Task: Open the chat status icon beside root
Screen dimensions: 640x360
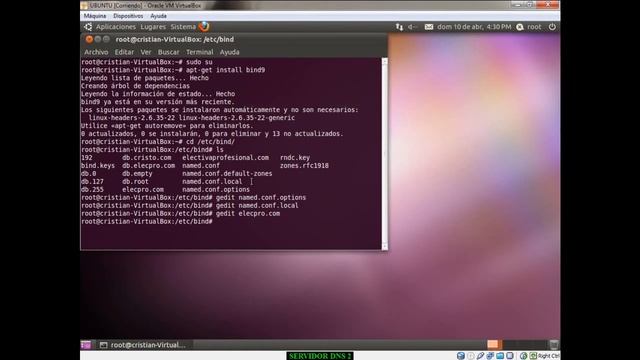Action: [x=520, y=27]
